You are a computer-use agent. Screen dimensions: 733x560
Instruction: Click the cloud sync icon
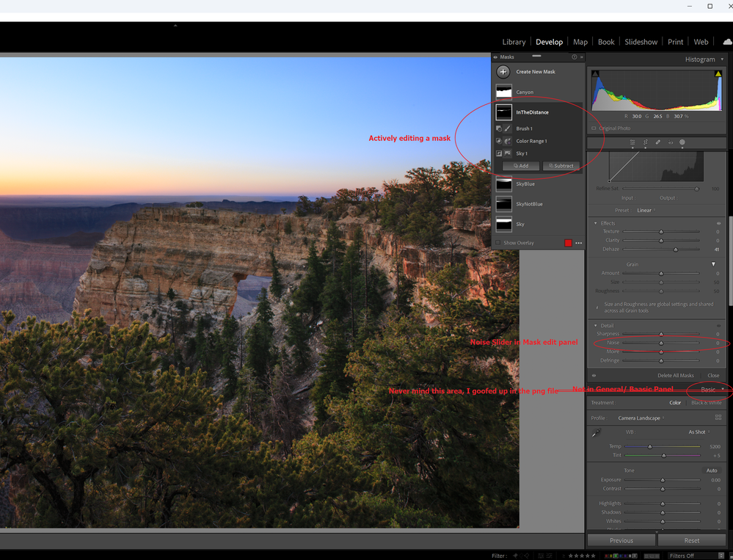point(727,42)
